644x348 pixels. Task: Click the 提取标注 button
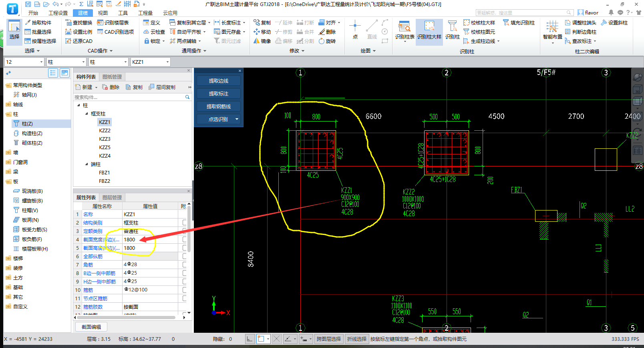pyautogui.click(x=219, y=93)
